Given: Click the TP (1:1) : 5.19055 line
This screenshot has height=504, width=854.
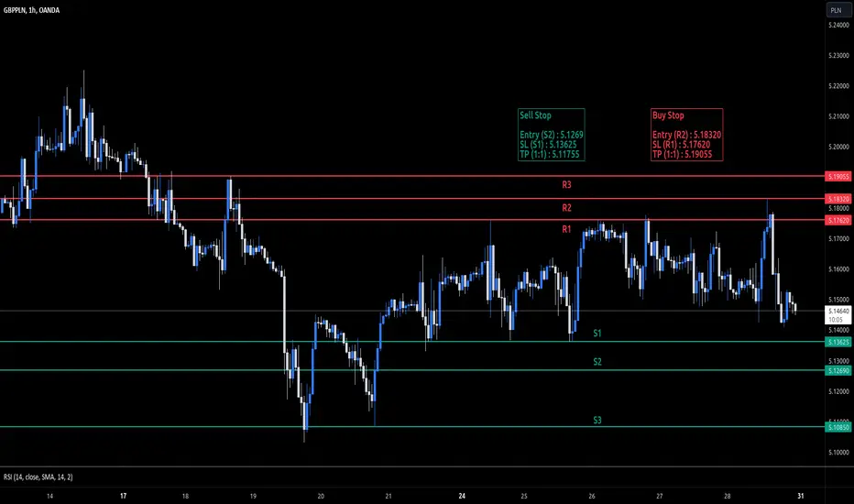Looking at the screenshot, I should (x=683, y=154).
